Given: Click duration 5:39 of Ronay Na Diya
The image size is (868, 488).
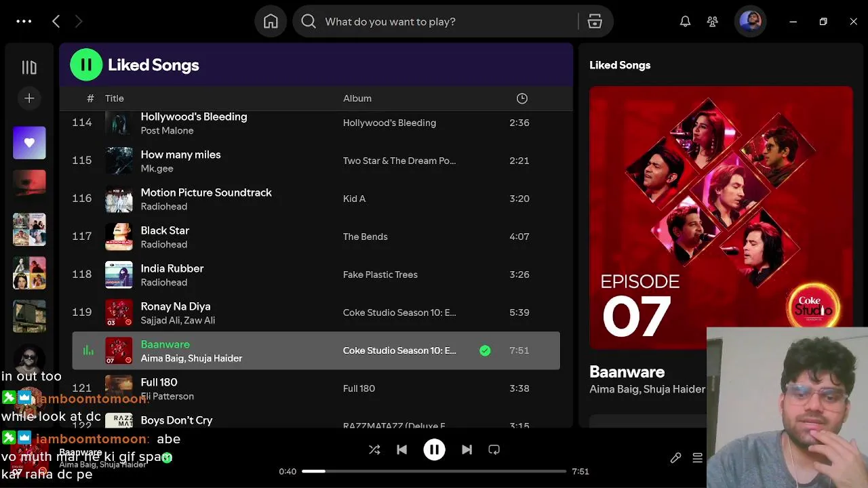Looking at the screenshot, I should tap(519, 312).
